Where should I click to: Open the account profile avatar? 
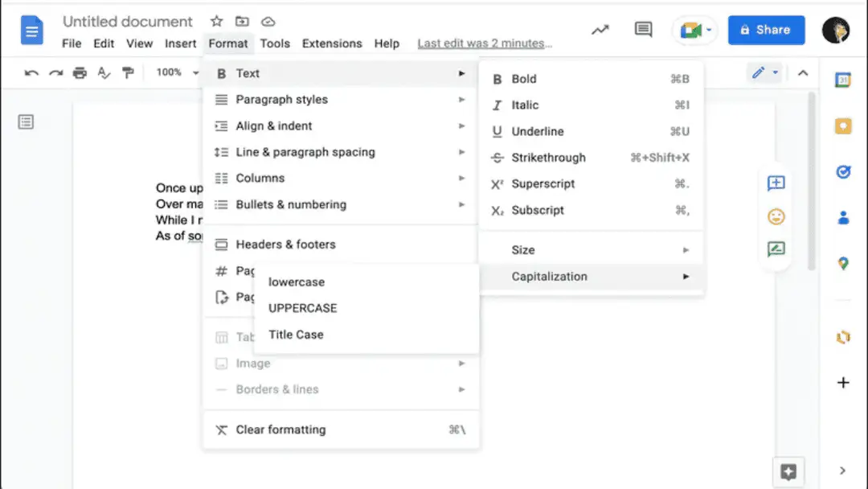tap(836, 30)
